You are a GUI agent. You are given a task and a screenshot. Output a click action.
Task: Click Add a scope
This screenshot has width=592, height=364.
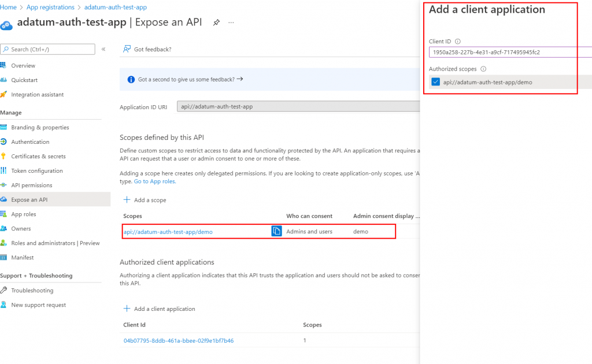145,200
